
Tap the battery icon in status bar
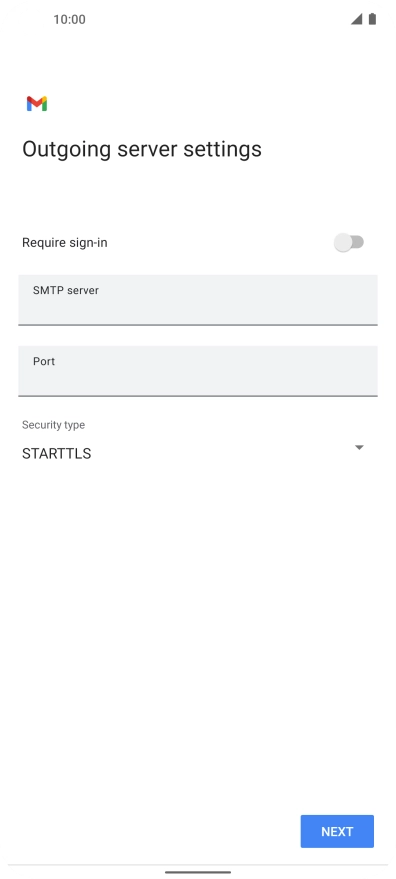coord(372,19)
